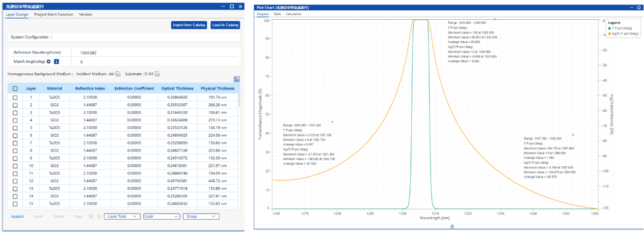
Task: Click the table column settings icon
Action: (237, 79)
